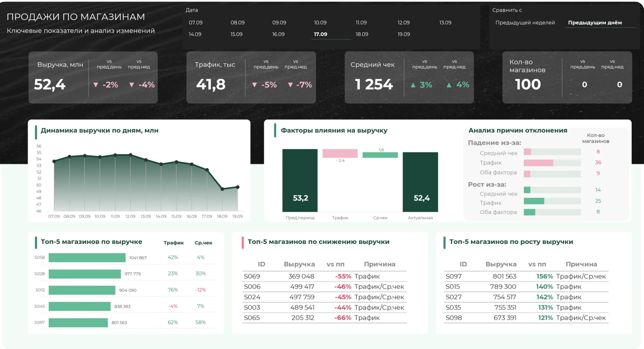Image resolution: width=644 pixels, height=349 pixels.
Task: Click the Актуальная waterfall bar
Action: click(x=420, y=182)
